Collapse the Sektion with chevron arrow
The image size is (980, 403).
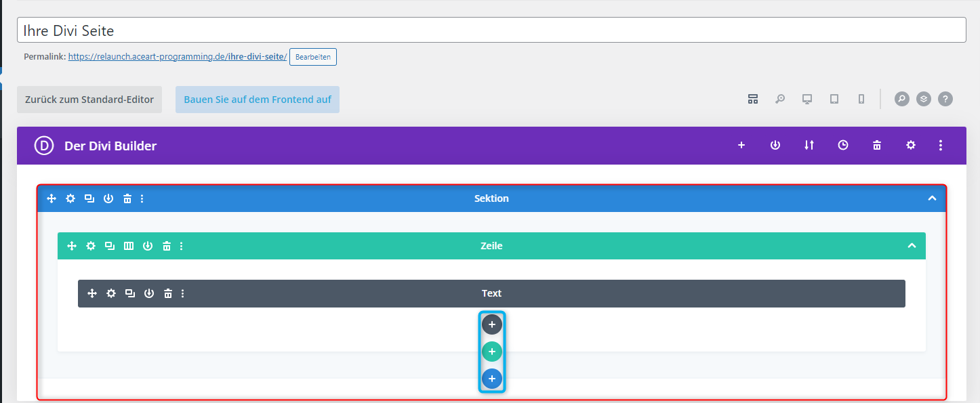[932, 198]
